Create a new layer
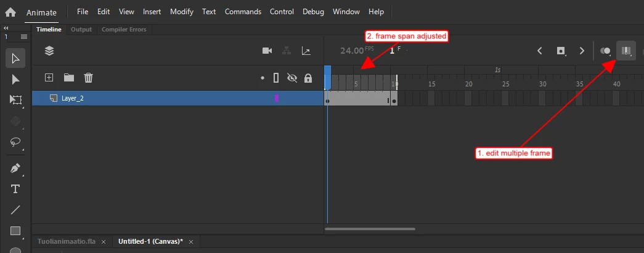This screenshot has width=644, height=253. pos(49,77)
